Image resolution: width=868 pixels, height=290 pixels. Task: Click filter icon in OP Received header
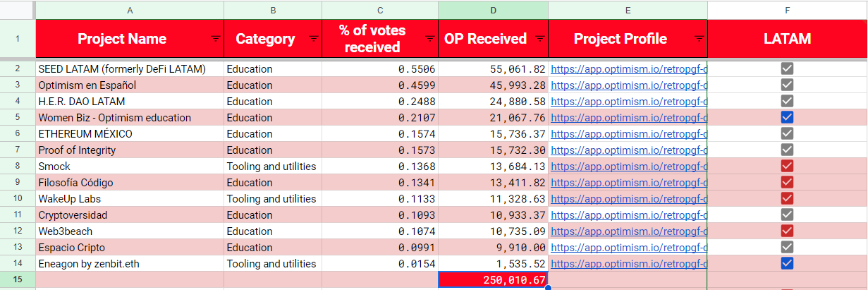point(539,40)
